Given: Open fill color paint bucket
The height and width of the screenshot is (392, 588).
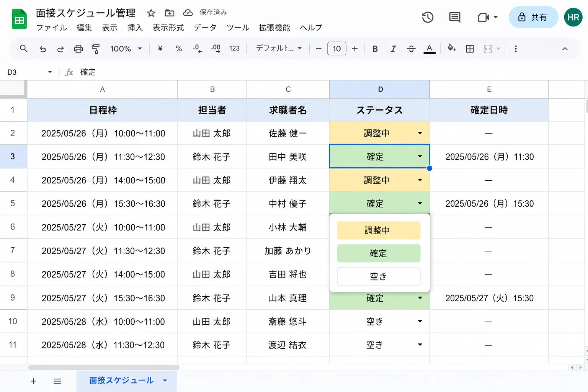Looking at the screenshot, I should [x=451, y=48].
